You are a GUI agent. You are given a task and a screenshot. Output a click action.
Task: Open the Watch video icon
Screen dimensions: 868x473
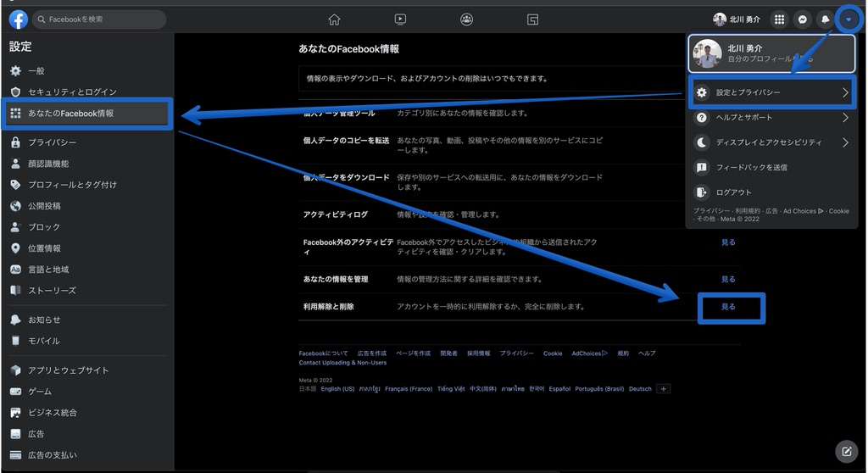coord(400,19)
